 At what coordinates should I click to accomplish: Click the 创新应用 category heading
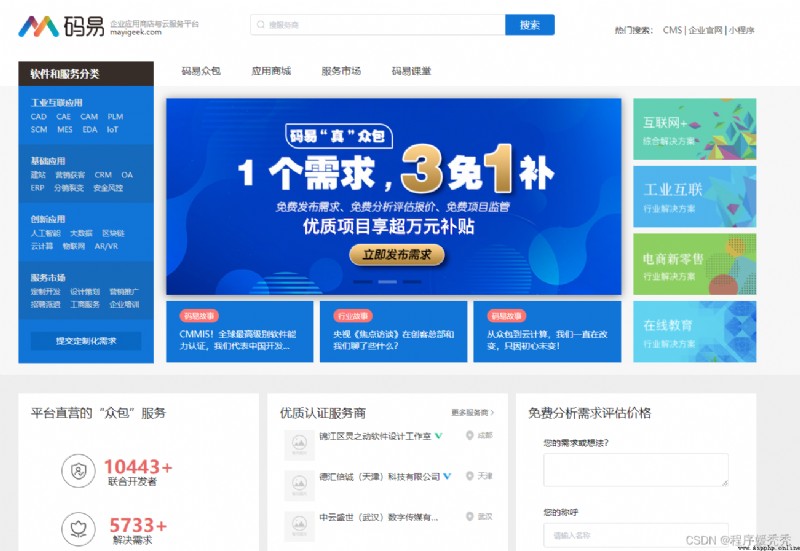[x=48, y=219]
